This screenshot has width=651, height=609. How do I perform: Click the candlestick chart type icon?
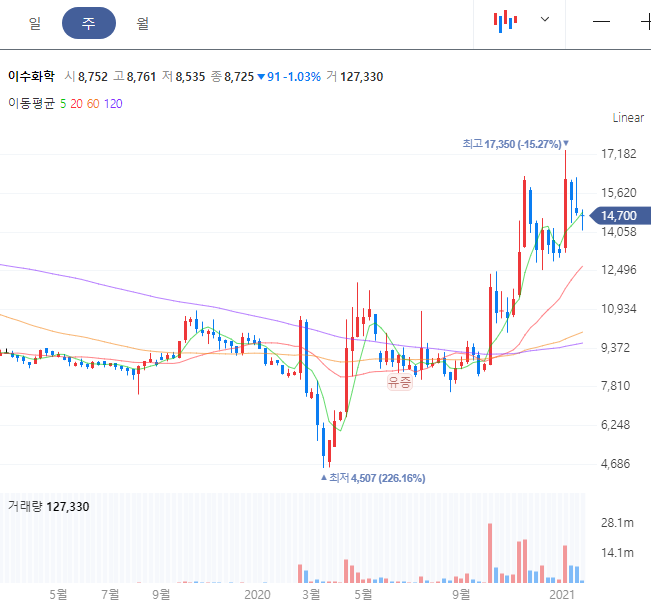coord(505,21)
